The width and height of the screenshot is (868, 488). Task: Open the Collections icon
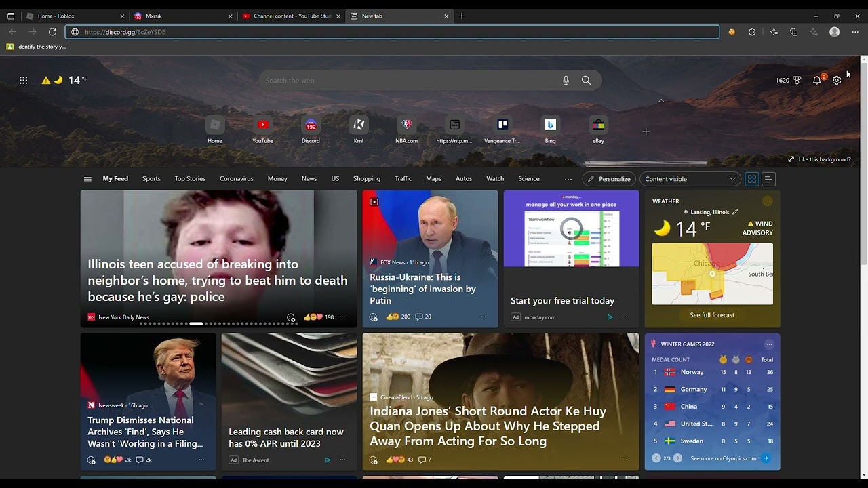coord(794,32)
